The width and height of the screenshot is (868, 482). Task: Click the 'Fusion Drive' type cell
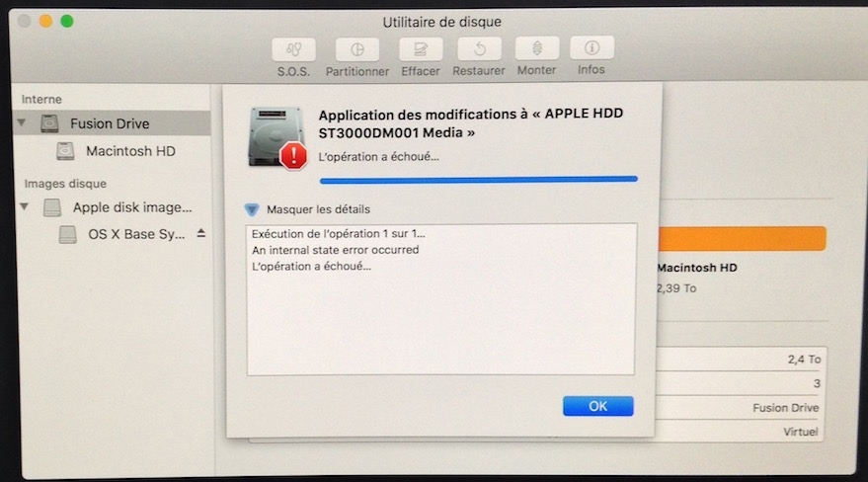[785, 408]
